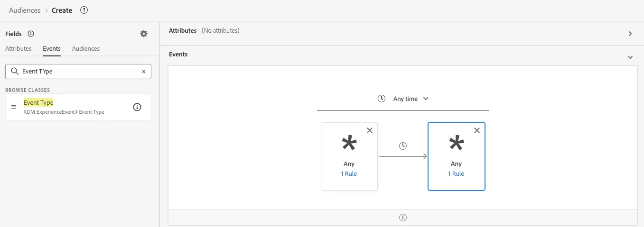Viewport: 644px width, 227px height.
Task: Click the Create breadcrumb text
Action: [62, 10]
